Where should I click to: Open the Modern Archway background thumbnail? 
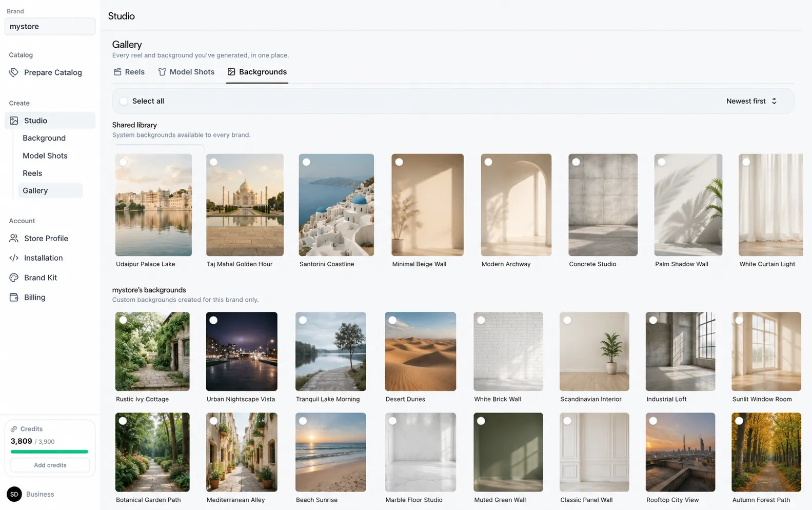[x=516, y=205]
